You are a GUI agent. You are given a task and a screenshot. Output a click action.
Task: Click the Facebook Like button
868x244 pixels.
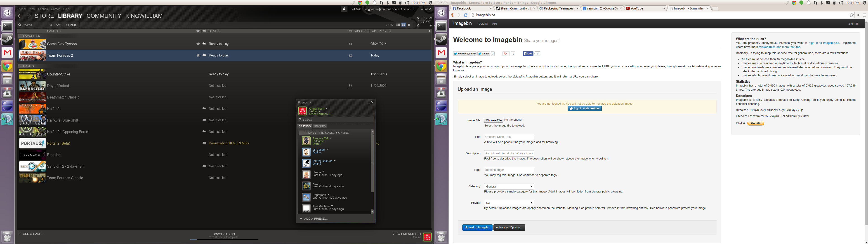click(528, 54)
